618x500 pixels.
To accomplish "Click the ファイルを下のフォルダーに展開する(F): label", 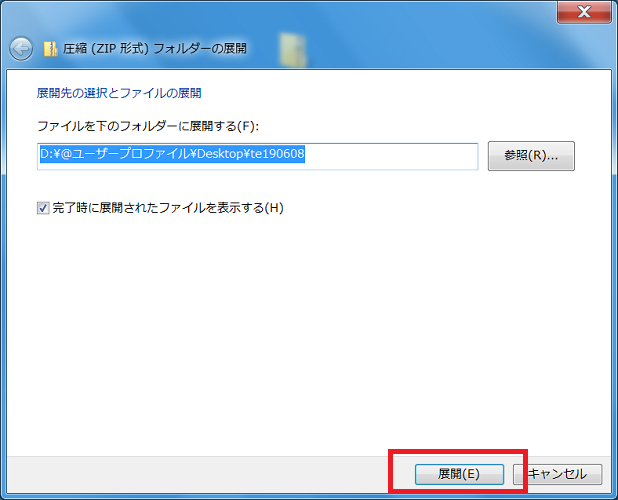I will point(148,126).
